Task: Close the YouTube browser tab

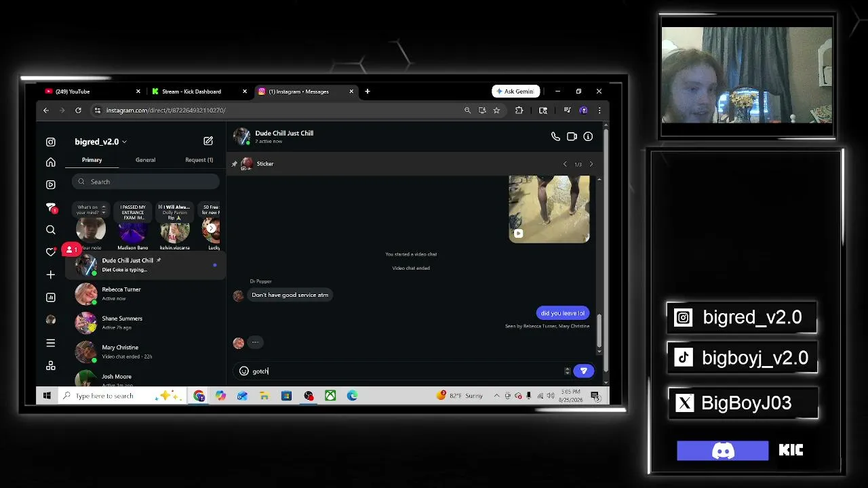Action: [x=138, y=91]
